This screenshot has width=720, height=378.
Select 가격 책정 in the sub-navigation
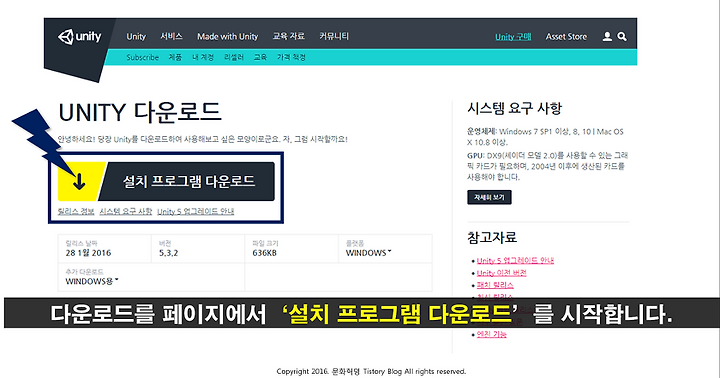(x=291, y=57)
